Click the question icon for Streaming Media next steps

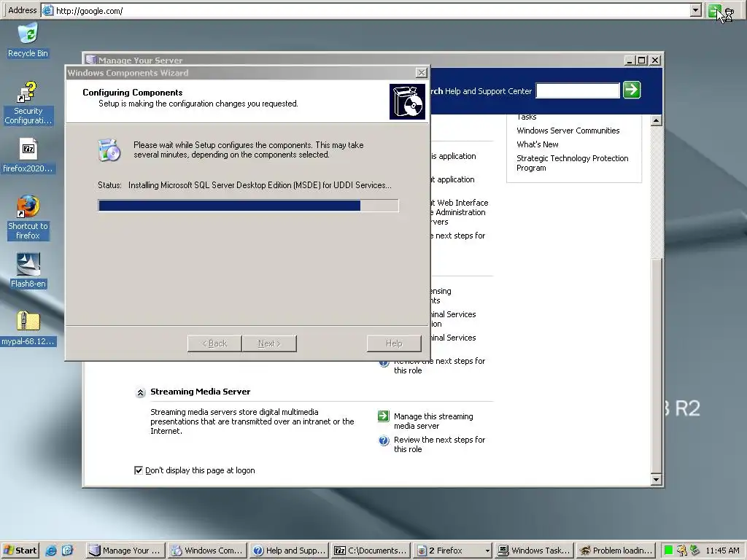[384, 440]
